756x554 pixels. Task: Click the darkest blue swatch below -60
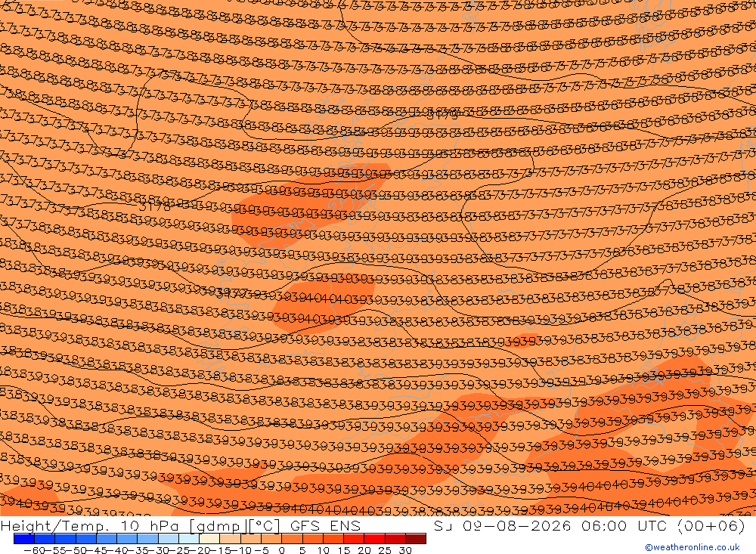[x=24, y=539]
